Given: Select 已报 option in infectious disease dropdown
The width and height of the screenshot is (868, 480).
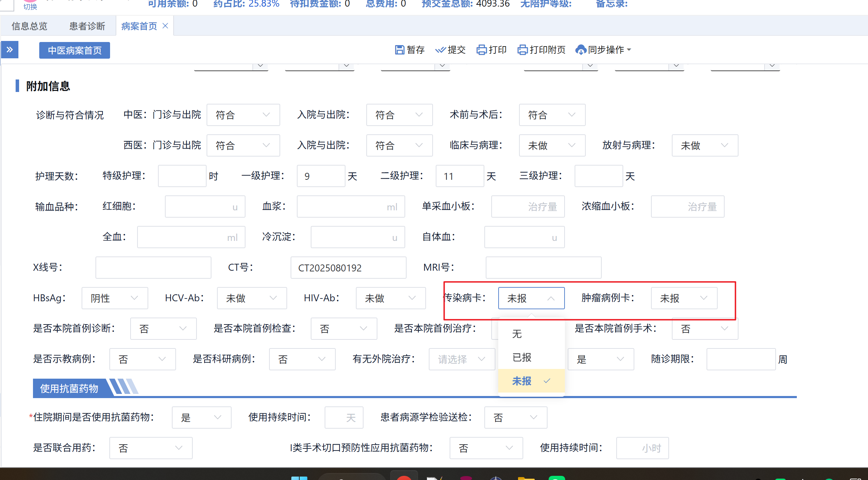Looking at the screenshot, I should [x=522, y=357].
